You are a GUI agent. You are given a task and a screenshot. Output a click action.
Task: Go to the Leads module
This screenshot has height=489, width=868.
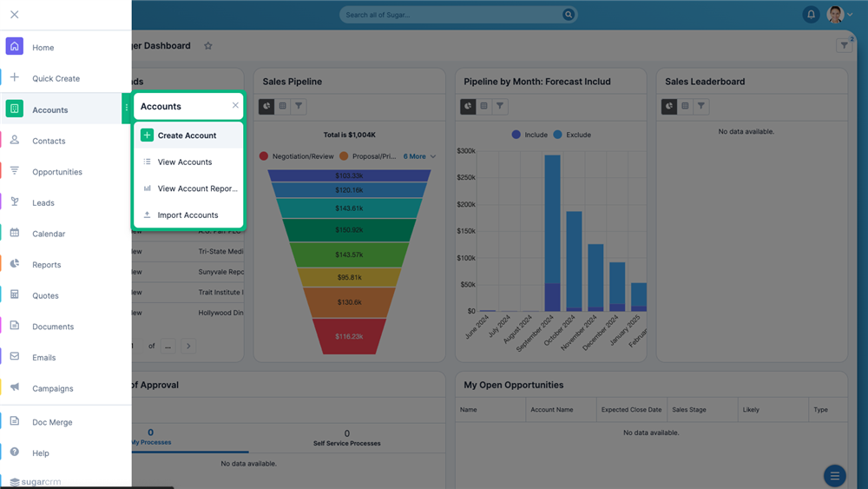(43, 202)
